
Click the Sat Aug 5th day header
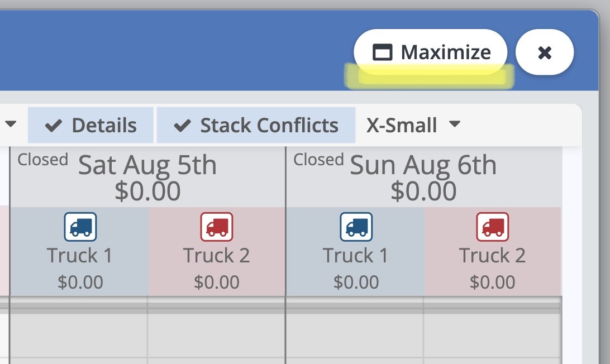tap(147, 165)
